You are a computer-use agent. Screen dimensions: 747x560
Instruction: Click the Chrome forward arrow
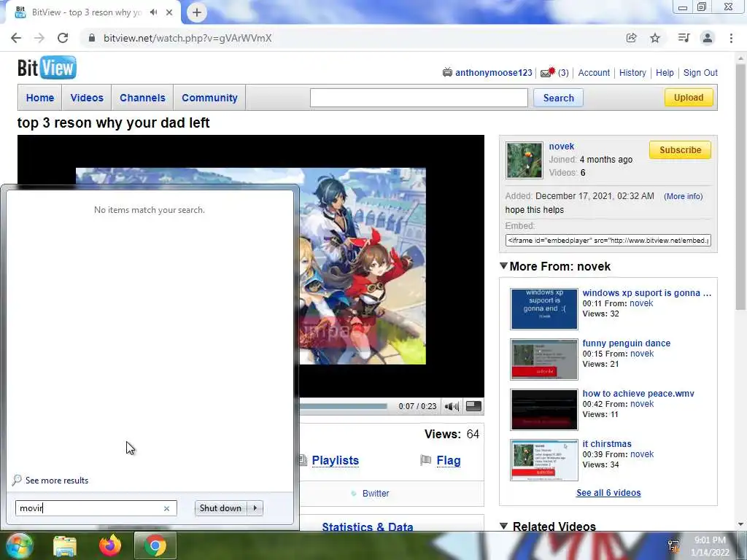(x=39, y=38)
